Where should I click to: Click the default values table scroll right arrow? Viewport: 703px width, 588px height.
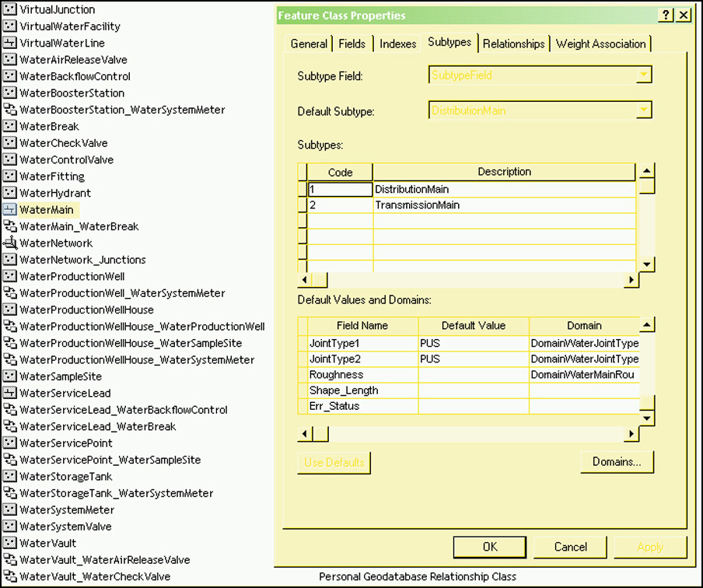(631, 434)
